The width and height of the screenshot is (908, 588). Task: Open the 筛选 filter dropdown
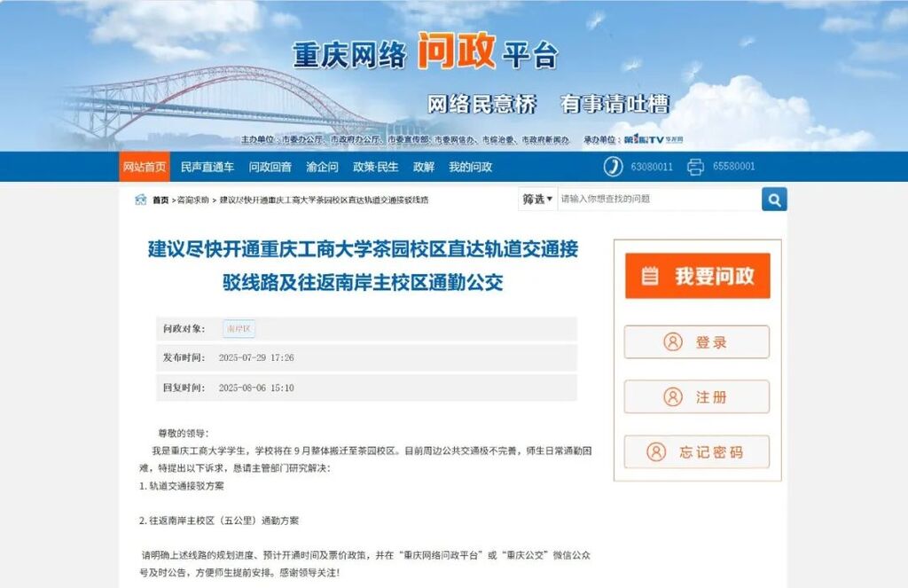coord(537,200)
